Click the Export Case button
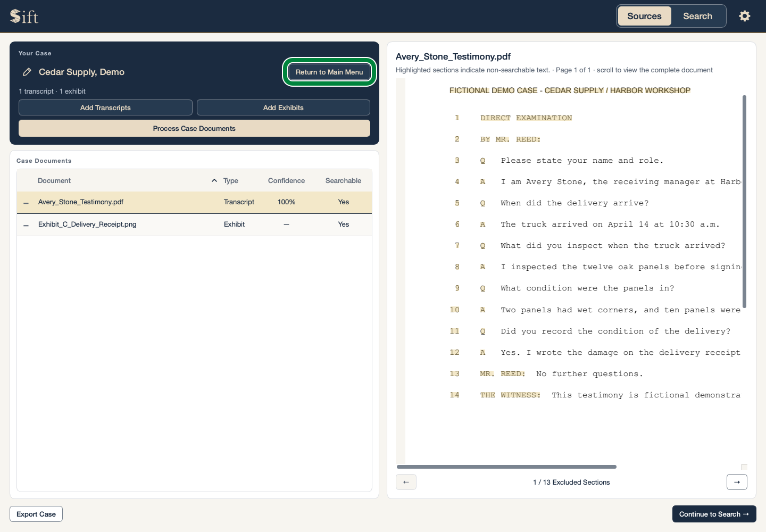This screenshot has height=532, width=766. pyautogui.click(x=36, y=514)
